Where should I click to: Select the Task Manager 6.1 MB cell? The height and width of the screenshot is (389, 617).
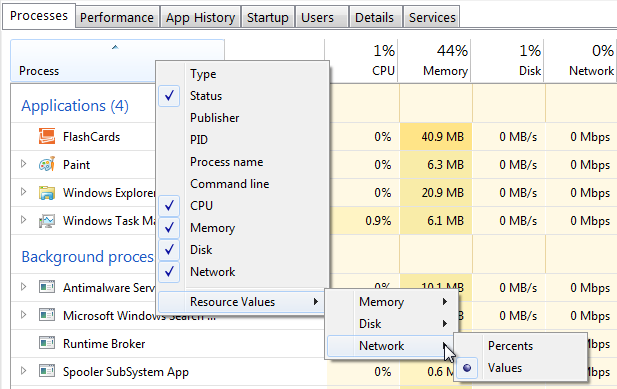[436, 221]
